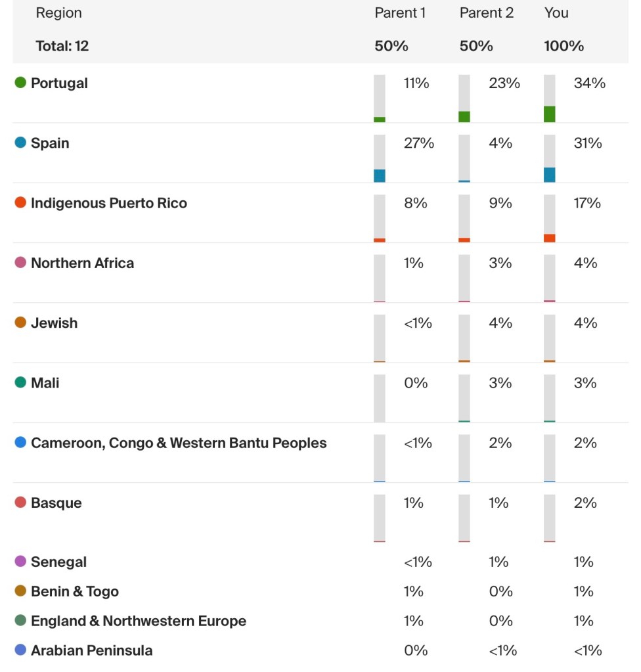Click the pink Northern Africa dot
This screenshot has width=641, height=672.
click(x=20, y=263)
